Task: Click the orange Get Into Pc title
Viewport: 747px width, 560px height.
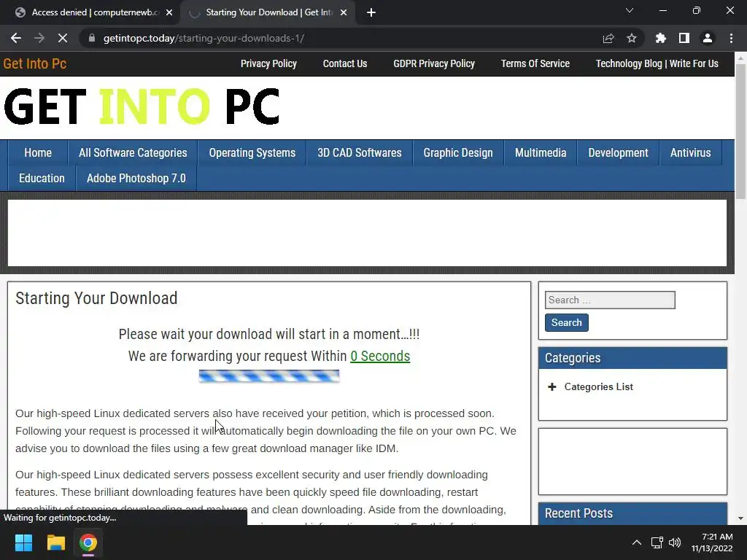Action: pos(35,63)
